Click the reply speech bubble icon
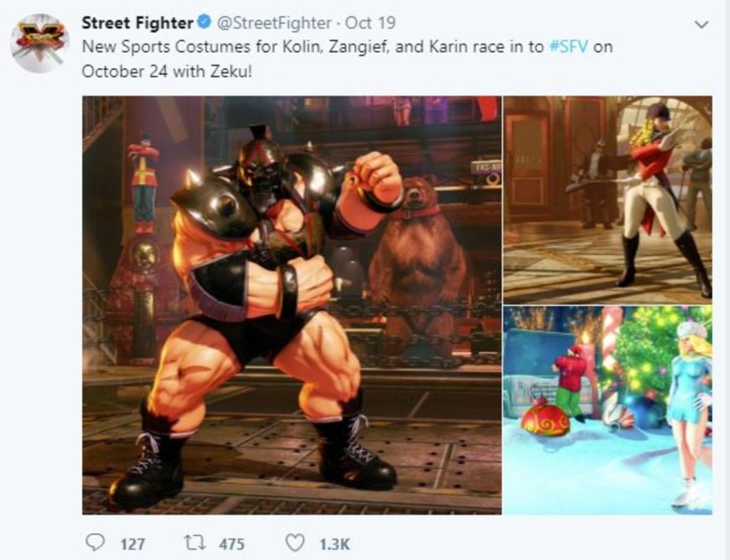Viewport: 730px width, 560px height. 96,542
